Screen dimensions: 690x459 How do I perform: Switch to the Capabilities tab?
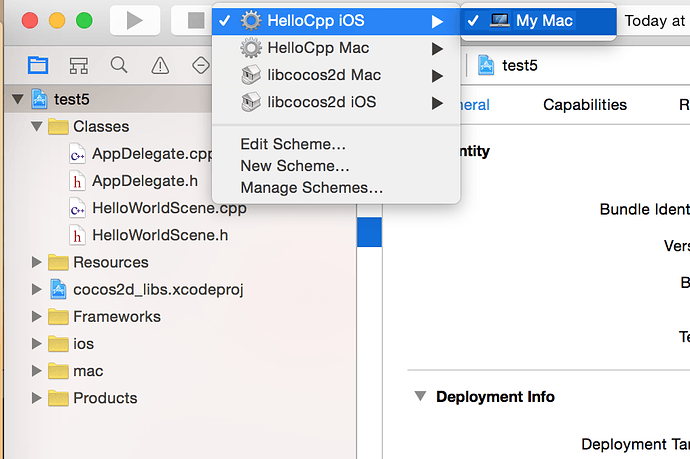(x=585, y=105)
